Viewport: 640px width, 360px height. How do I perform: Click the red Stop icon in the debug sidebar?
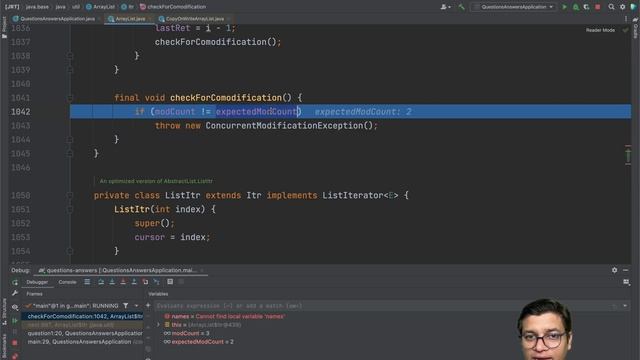[x=15, y=343]
